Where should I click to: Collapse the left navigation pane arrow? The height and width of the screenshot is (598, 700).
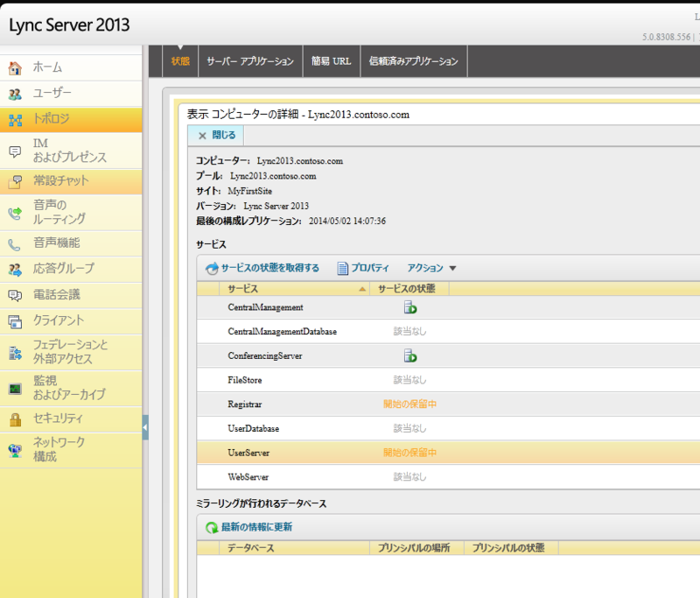(145, 427)
